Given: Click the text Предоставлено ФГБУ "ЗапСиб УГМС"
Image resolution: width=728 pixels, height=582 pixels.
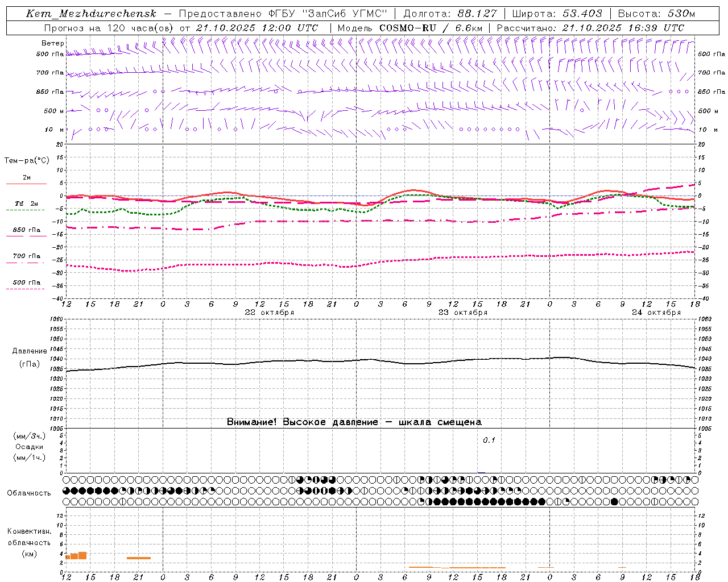Looking at the screenshot, I should click(283, 14).
